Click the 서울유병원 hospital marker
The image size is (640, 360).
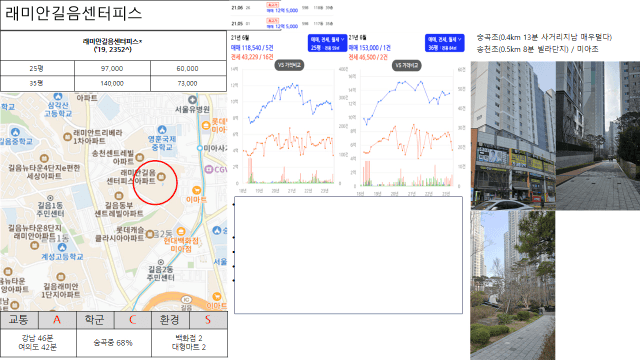(192, 100)
